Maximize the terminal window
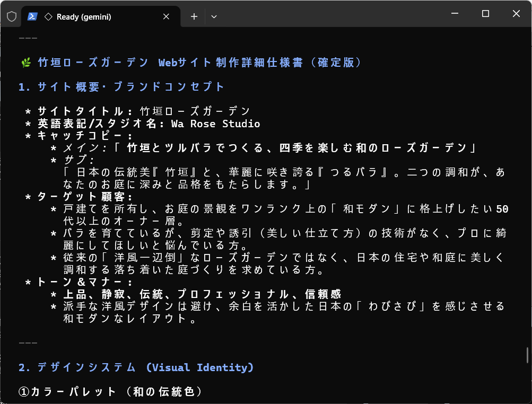This screenshot has width=532, height=404. 485,14
